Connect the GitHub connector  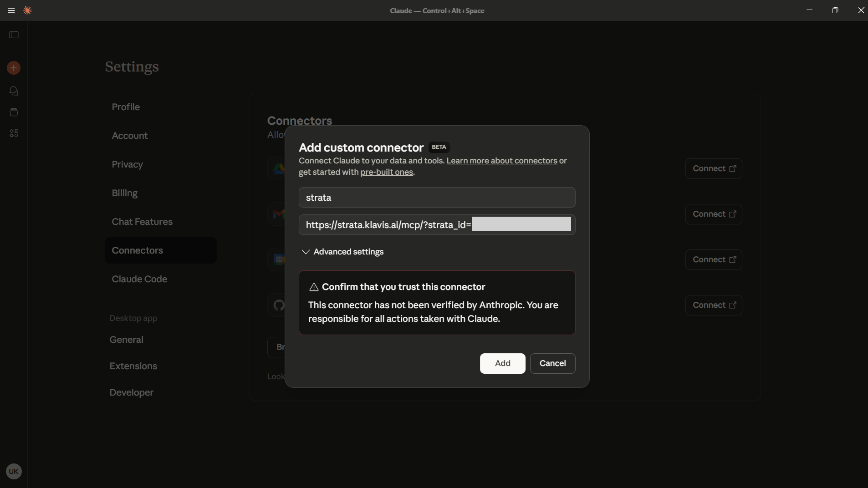[x=714, y=305]
